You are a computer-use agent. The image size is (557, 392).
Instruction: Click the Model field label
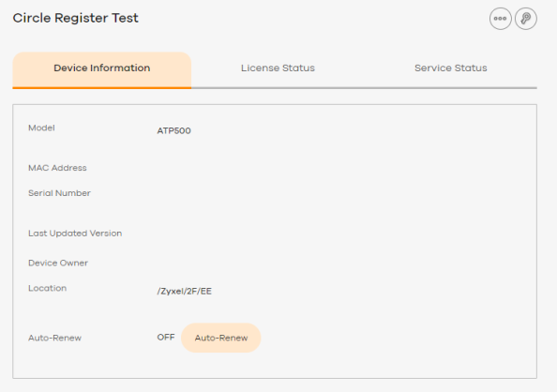tap(41, 128)
